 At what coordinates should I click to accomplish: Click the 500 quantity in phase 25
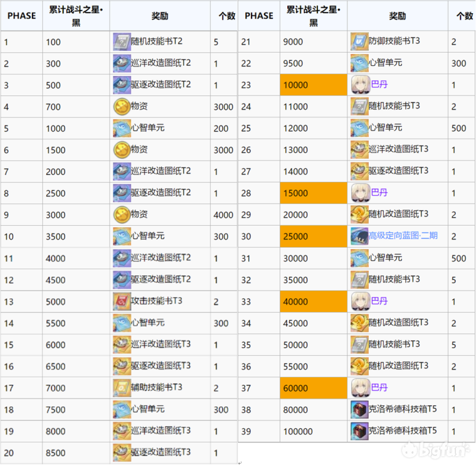pos(458,128)
